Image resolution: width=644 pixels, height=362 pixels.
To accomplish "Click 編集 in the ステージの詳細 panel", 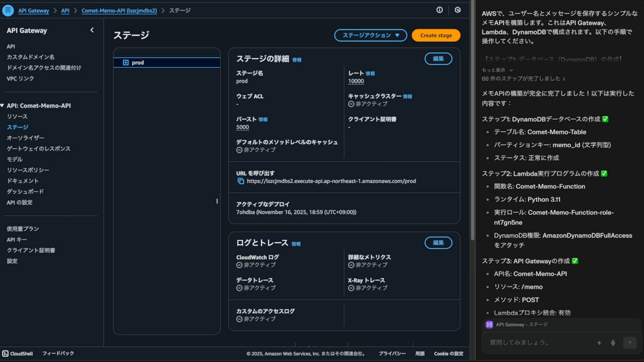I will (x=438, y=59).
